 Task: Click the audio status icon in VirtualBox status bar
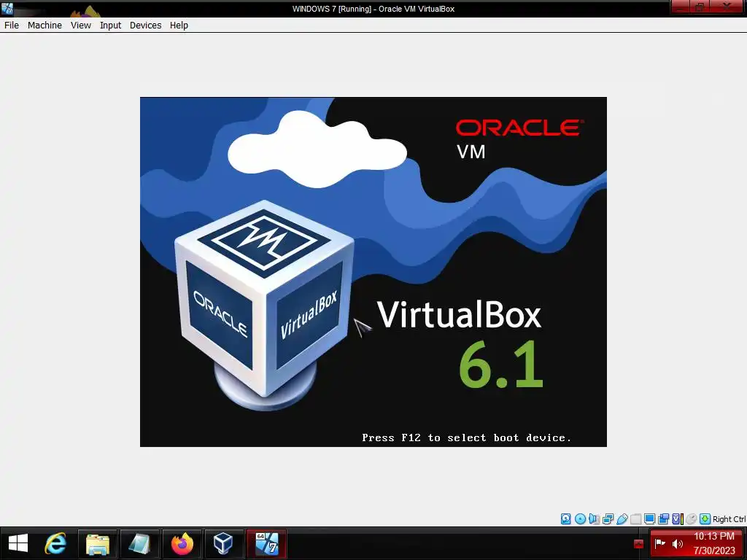594,519
